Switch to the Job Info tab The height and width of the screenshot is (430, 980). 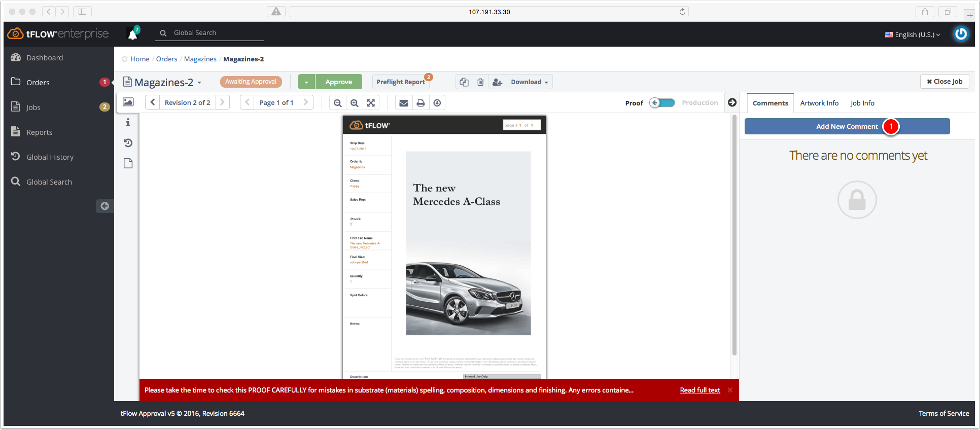(862, 103)
